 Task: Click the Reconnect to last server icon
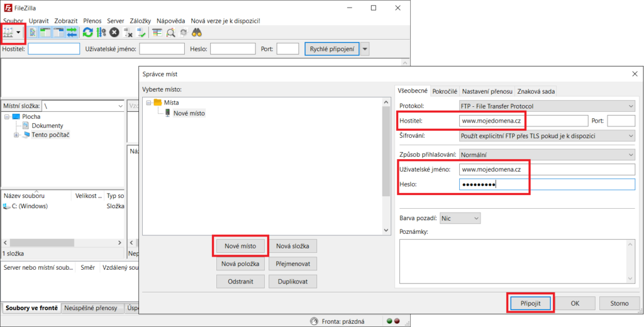pyautogui.click(x=142, y=33)
